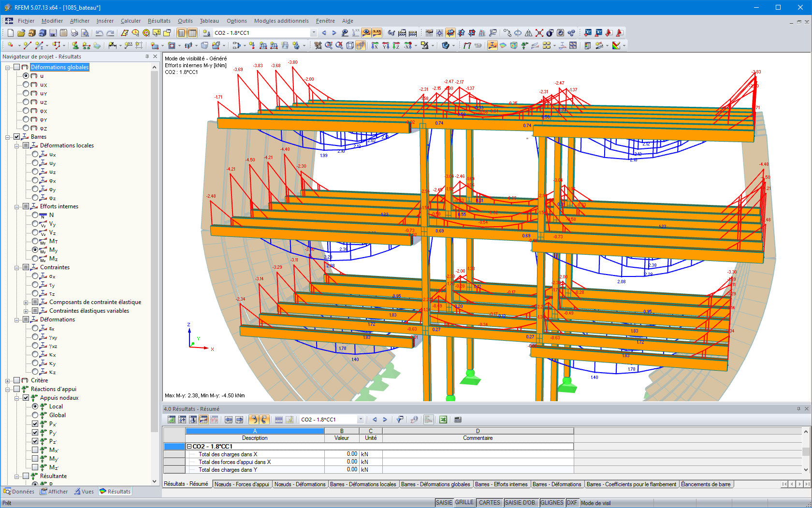812x508 pixels.
Task: Expand the Contraintes élastiques variables tree node
Action: tap(27, 311)
